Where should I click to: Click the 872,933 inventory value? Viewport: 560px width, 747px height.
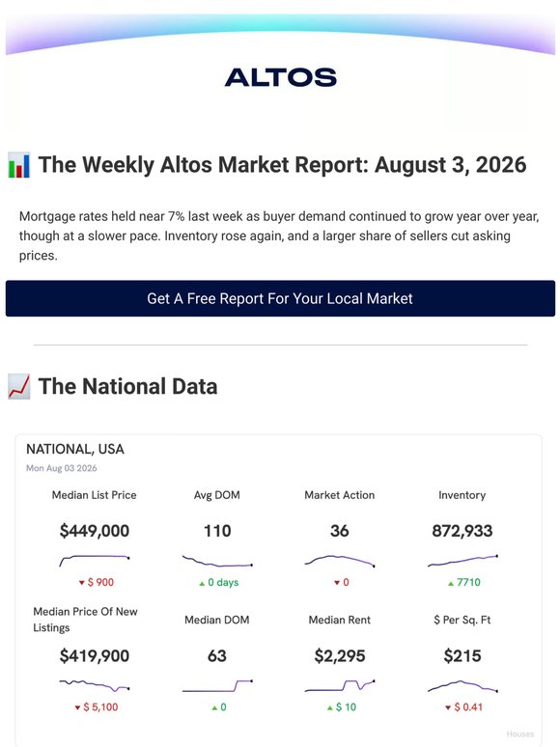tap(462, 531)
